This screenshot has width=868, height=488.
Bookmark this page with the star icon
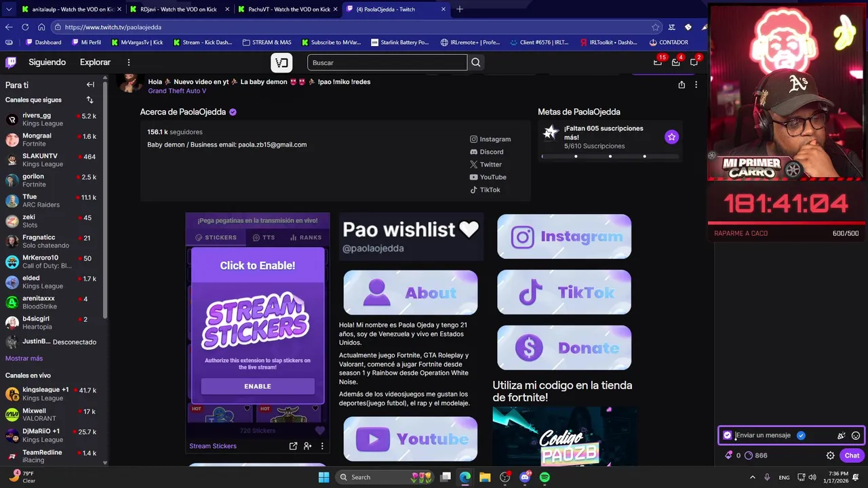[655, 27]
